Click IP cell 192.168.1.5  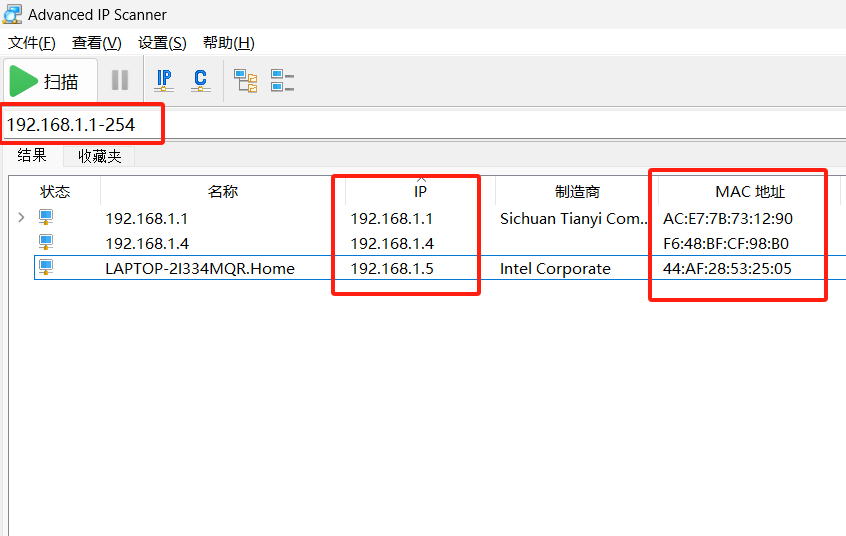392,268
